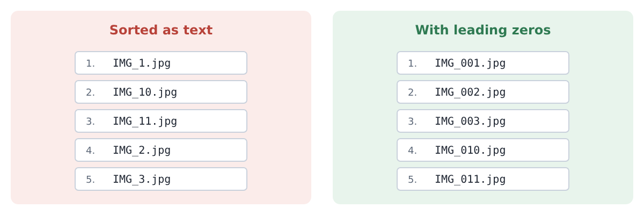Click the IMG_002.jpg list entry
This screenshot has width=644, height=215.
483,92
